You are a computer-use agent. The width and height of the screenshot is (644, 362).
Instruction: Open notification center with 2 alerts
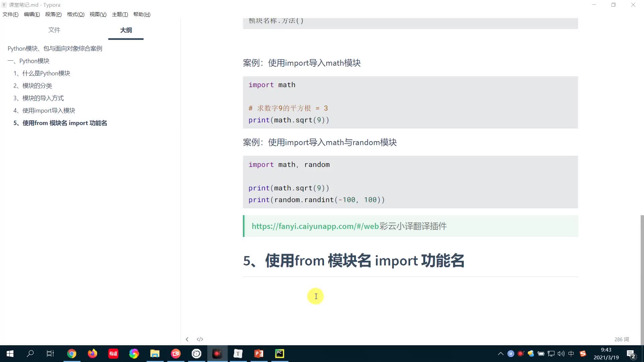[631, 354]
